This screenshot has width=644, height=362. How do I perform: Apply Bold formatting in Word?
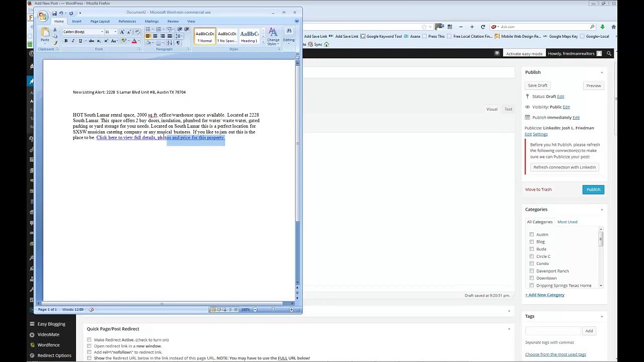65,41
